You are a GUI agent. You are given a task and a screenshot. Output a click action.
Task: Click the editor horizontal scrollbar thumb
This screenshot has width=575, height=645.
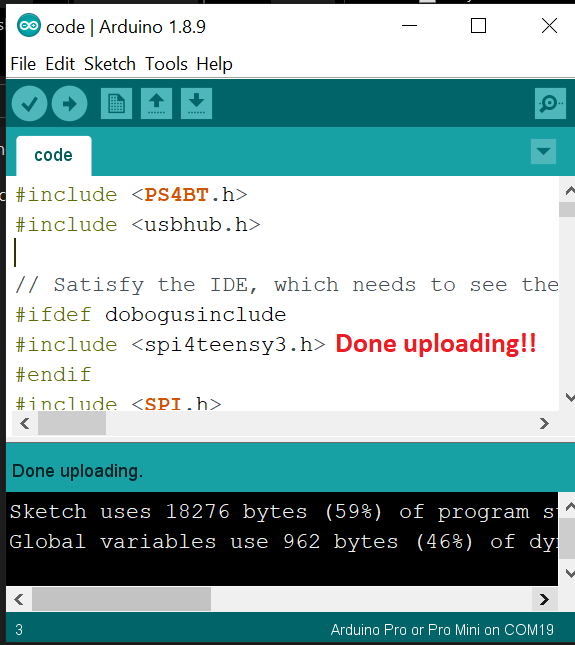coord(72,423)
